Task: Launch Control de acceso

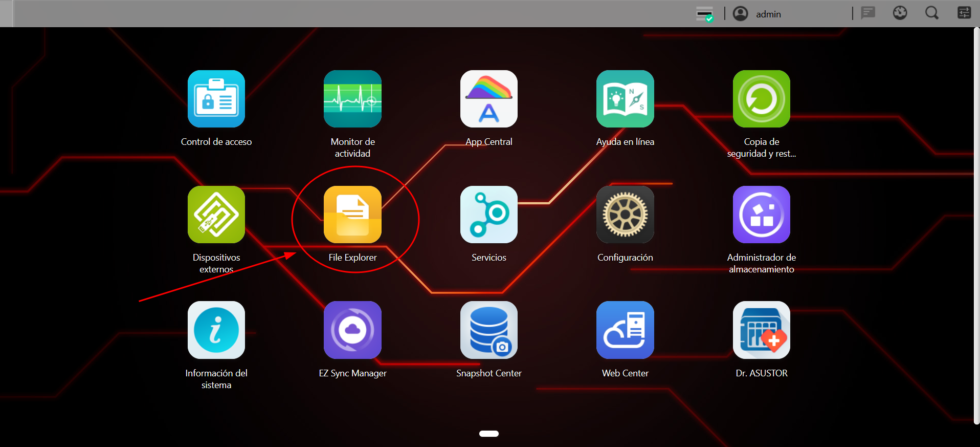Action: point(216,99)
